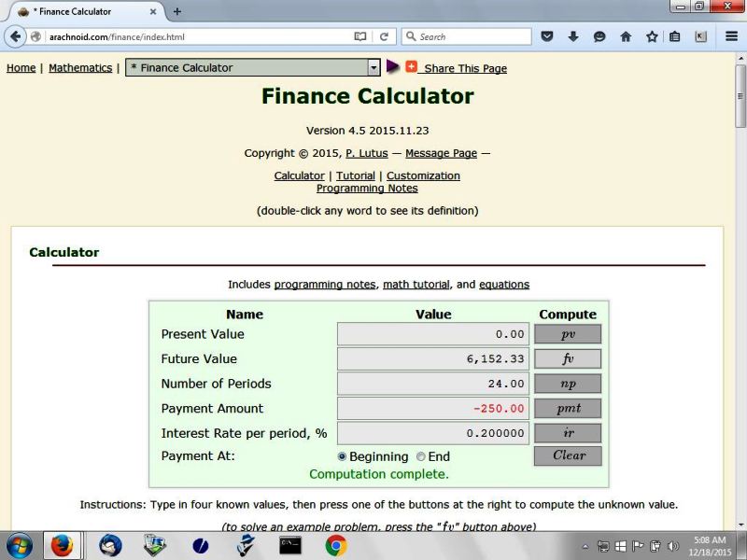747x560 pixels.
Task: Open the Message Page link
Action: (x=441, y=153)
